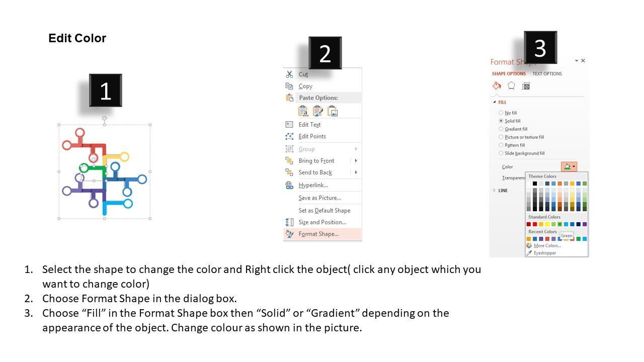Select the Size & Properties icon

point(526,86)
